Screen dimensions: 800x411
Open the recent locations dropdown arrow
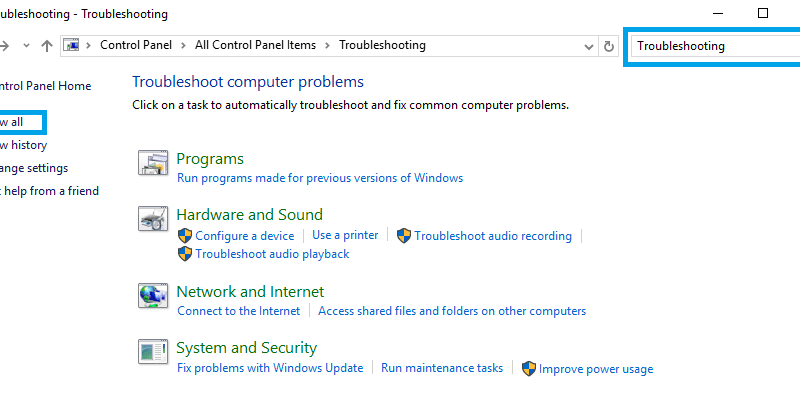click(x=27, y=46)
